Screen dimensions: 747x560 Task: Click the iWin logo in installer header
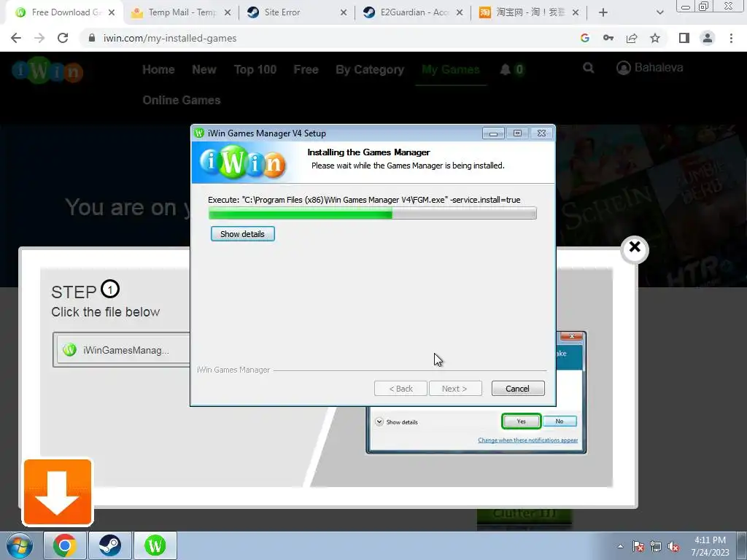tap(243, 163)
